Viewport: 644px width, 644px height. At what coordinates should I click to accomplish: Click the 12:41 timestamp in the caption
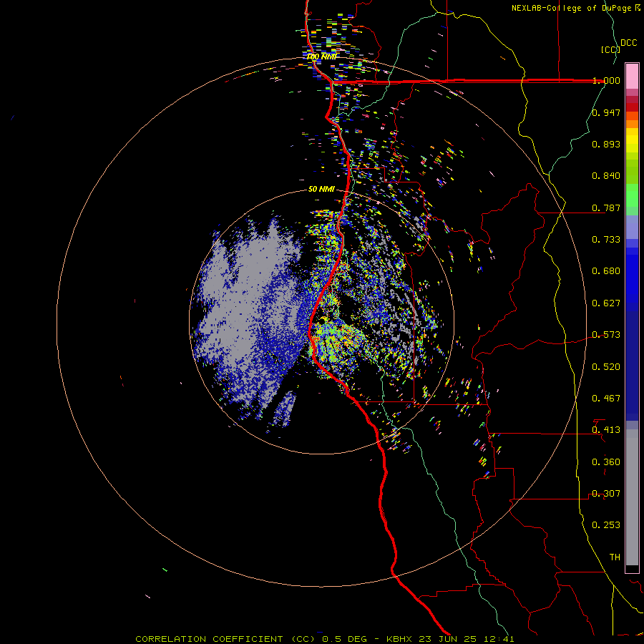[x=499, y=639]
